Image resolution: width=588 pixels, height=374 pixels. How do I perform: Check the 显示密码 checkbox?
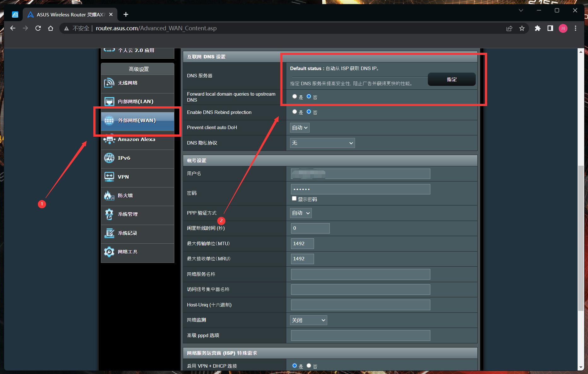[294, 199]
